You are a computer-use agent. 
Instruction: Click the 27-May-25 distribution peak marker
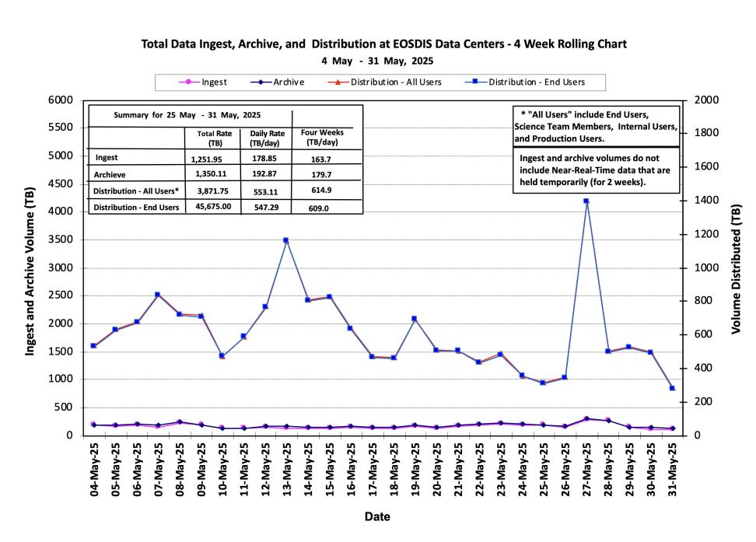[586, 201]
